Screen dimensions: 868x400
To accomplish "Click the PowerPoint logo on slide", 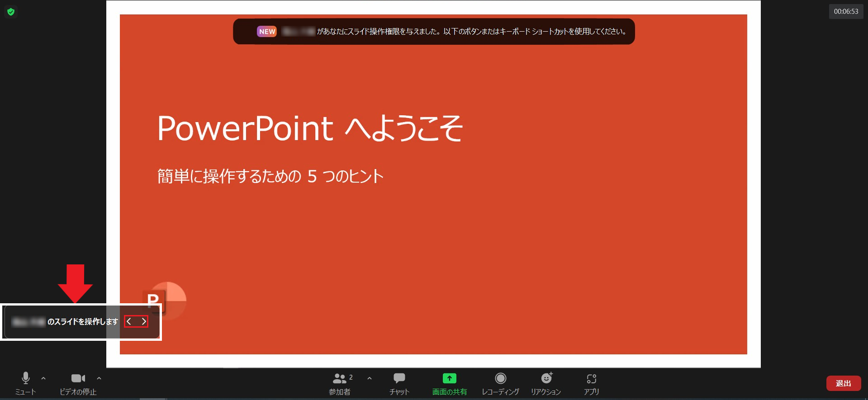I will [164, 300].
